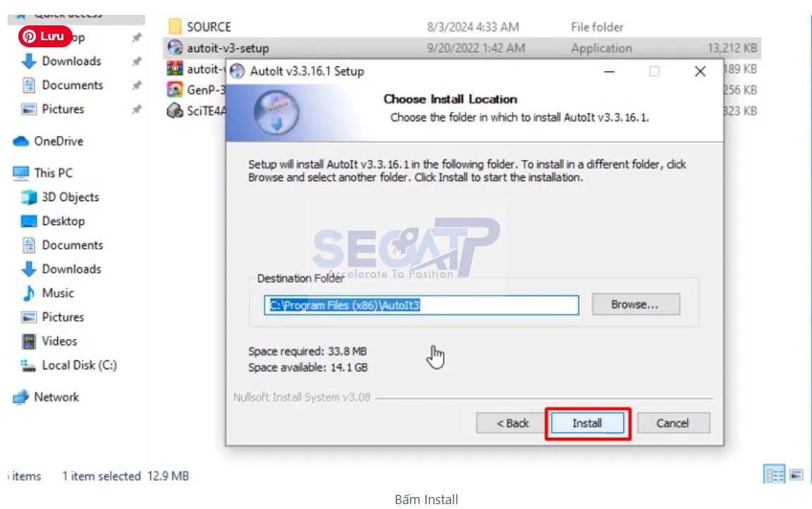
Task: Click the Destination Folder path field
Action: click(422, 305)
